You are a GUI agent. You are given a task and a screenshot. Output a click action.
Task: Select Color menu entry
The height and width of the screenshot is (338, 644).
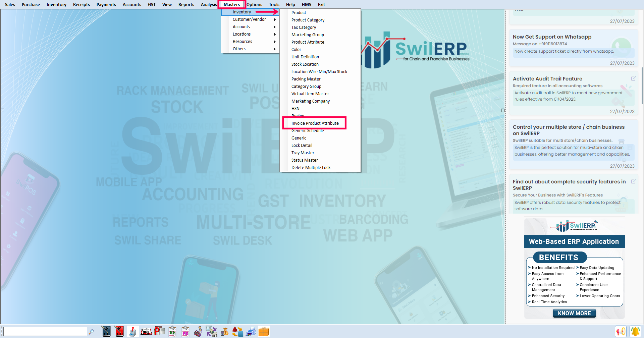(x=320, y=50)
